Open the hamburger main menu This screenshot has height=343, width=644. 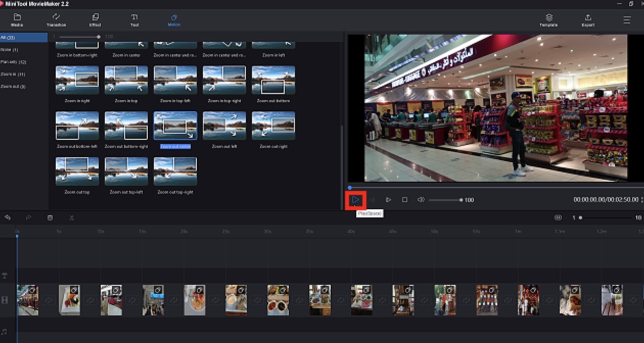pos(627,20)
